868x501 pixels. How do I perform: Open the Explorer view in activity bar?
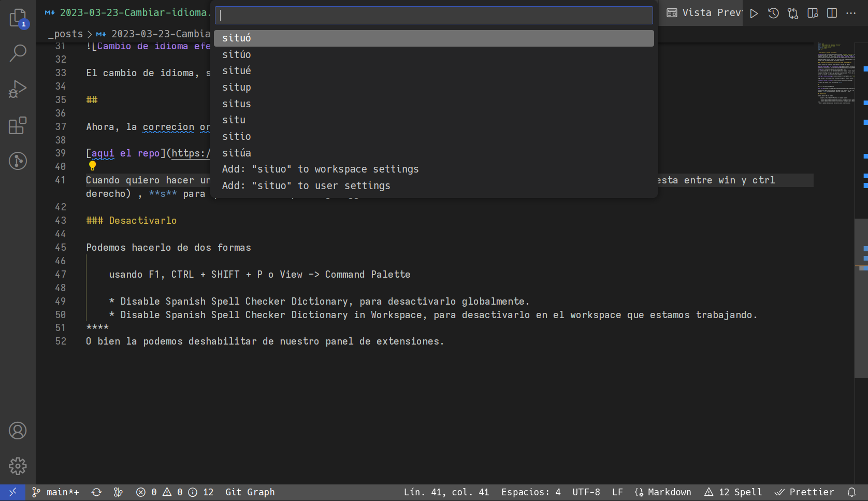coord(18,18)
